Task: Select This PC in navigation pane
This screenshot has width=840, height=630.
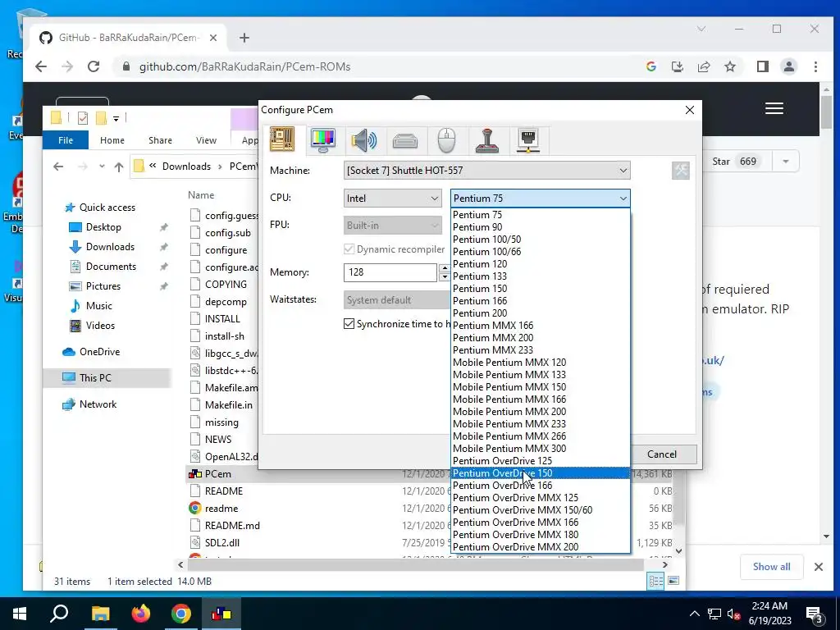Action: pyautogui.click(x=95, y=378)
